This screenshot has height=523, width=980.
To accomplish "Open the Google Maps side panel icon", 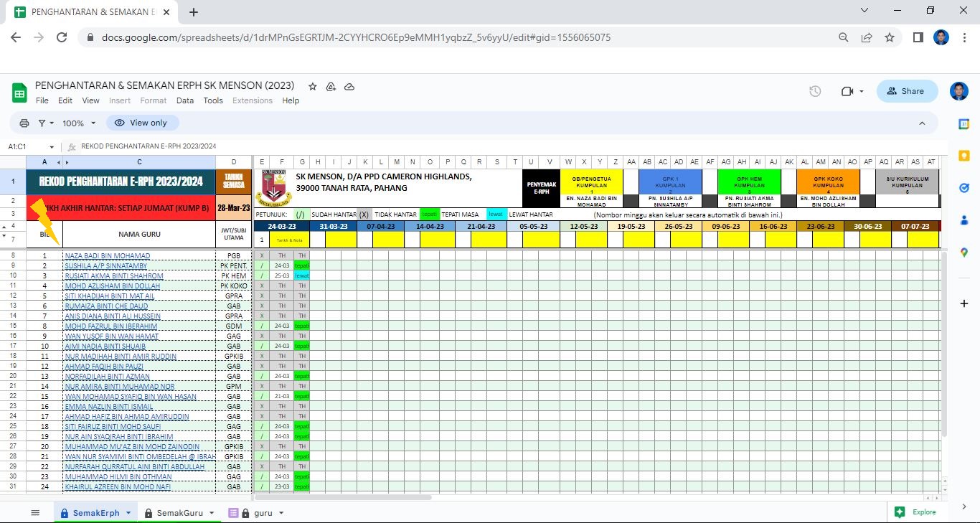I will coord(964,252).
